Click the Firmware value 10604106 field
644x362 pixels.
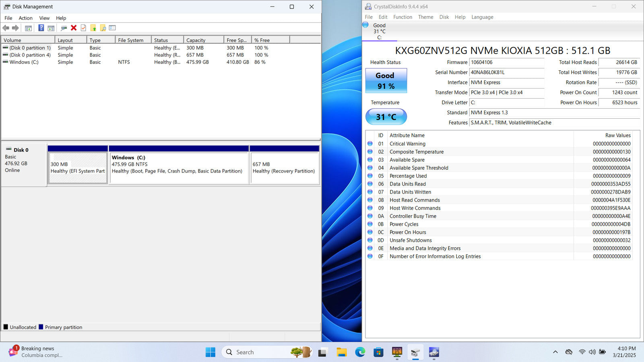click(x=507, y=62)
